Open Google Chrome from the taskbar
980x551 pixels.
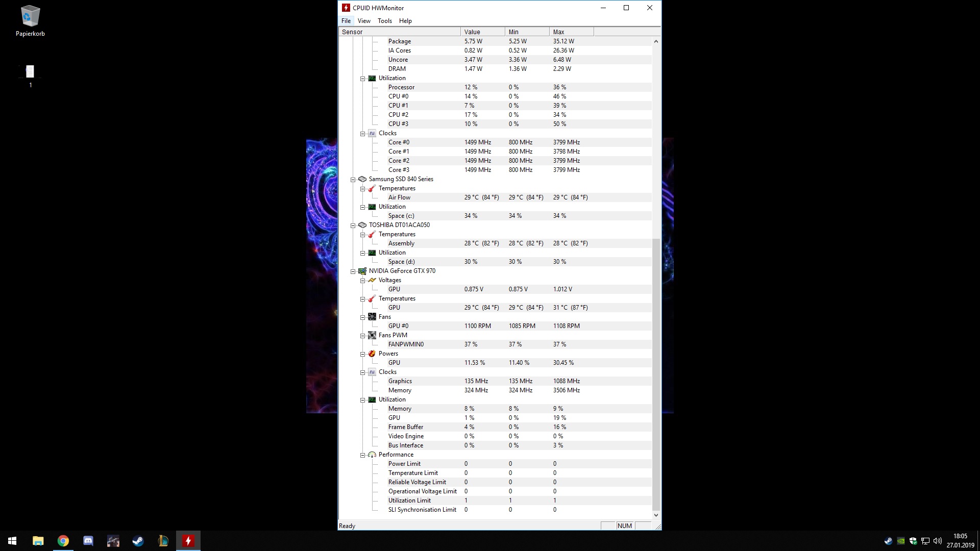pos(63,541)
